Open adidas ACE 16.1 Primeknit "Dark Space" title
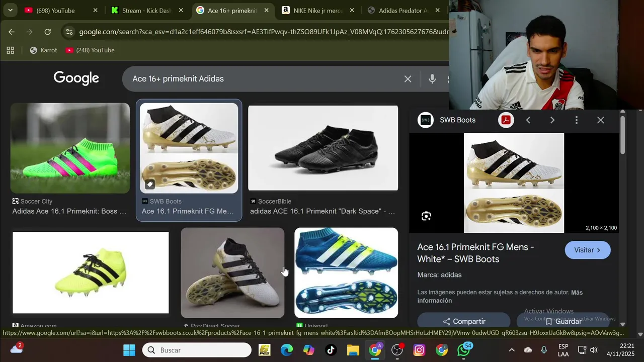The width and height of the screenshot is (644, 362). (x=323, y=211)
